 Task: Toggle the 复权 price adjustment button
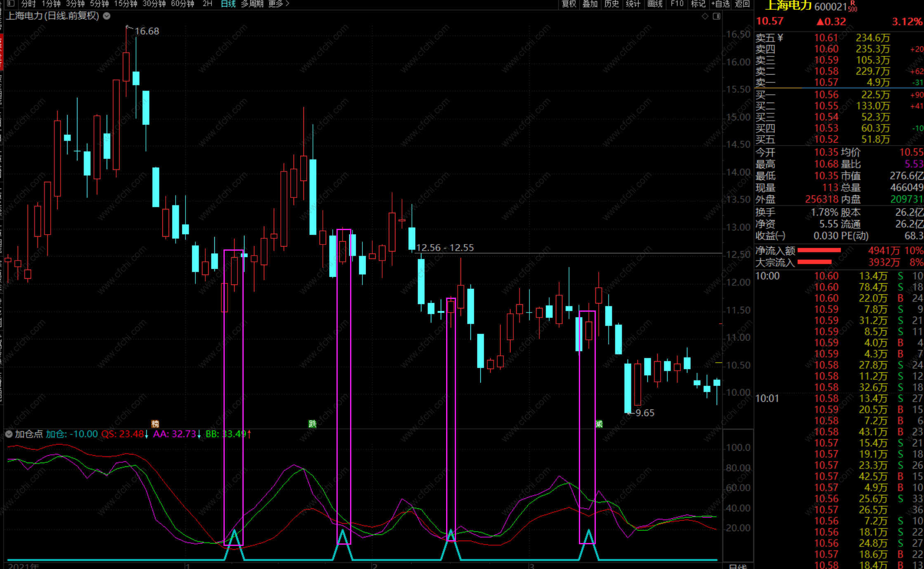click(569, 4)
